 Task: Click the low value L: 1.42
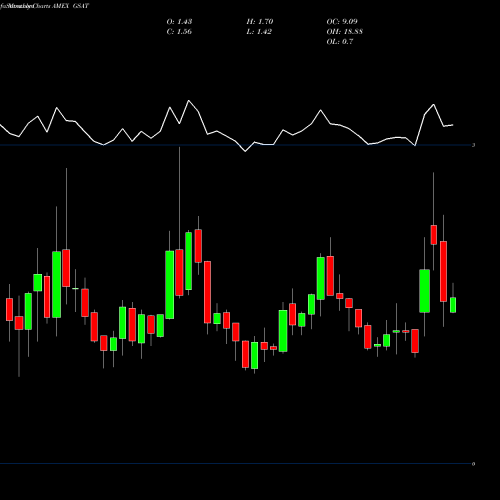[259, 32]
